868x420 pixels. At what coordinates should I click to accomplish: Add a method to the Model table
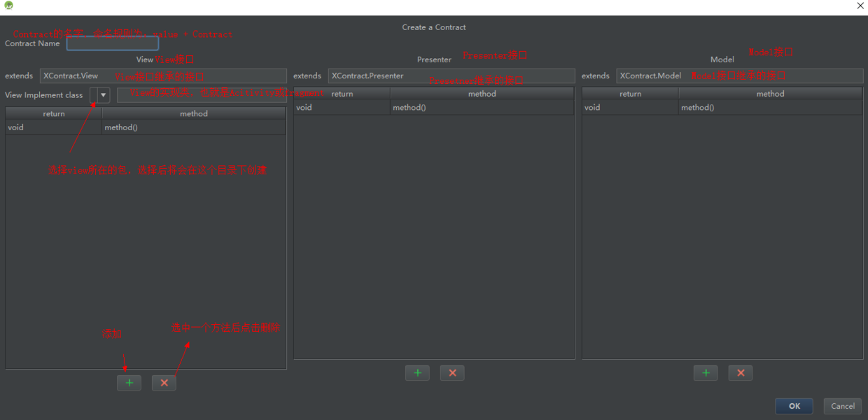click(x=706, y=373)
